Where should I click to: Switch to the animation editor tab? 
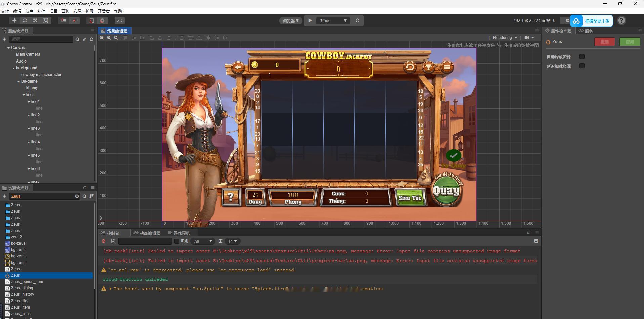pyautogui.click(x=146, y=233)
